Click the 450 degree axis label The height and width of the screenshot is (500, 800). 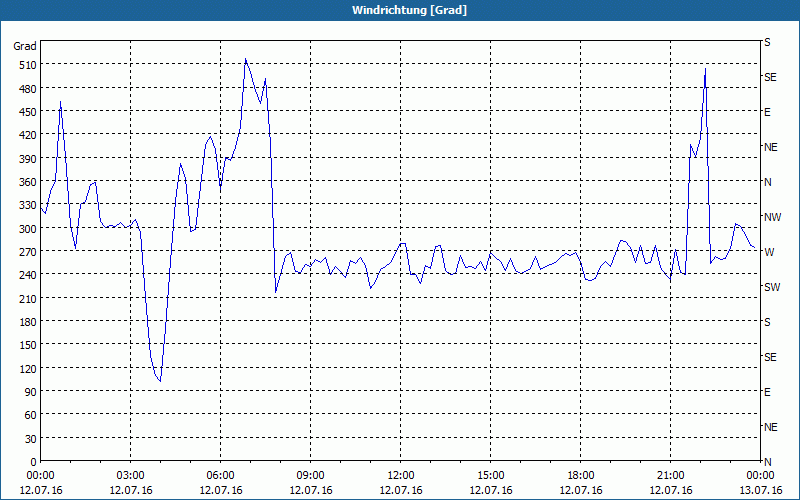pos(28,112)
